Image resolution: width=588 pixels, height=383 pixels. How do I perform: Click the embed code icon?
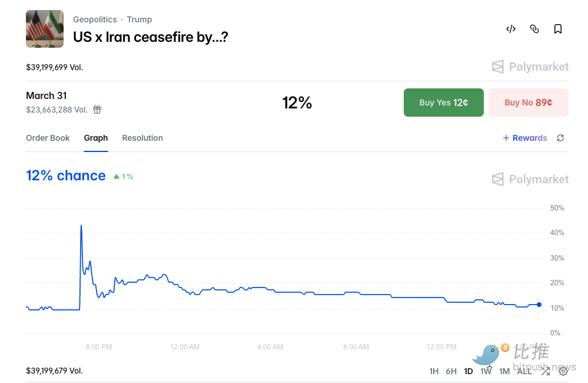click(x=511, y=29)
